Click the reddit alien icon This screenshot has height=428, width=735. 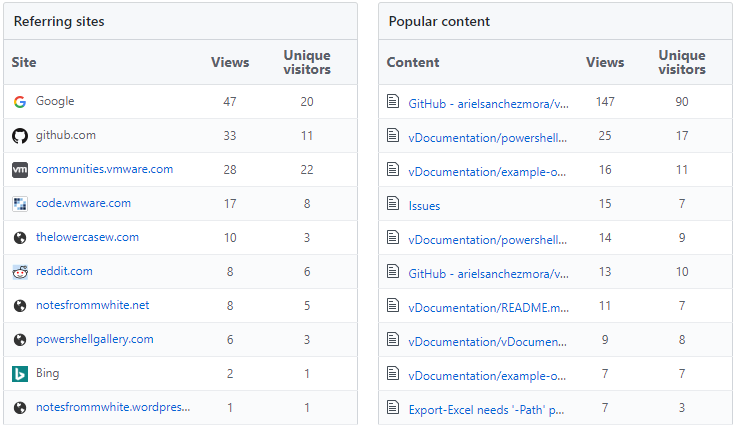click(x=20, y=272)
